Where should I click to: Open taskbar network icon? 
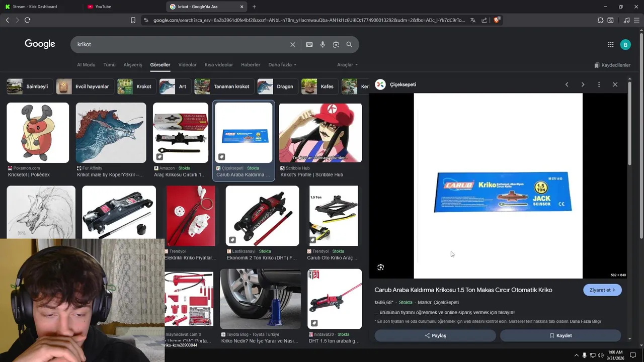click(x=592, y=355)
